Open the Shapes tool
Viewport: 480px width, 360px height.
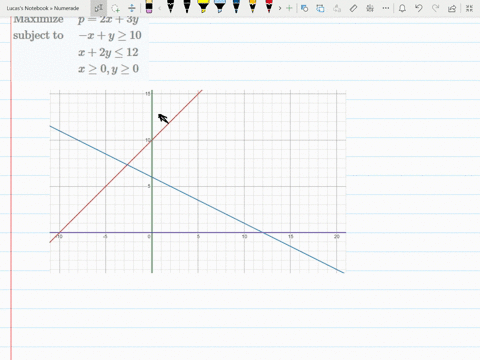point(304,8)
